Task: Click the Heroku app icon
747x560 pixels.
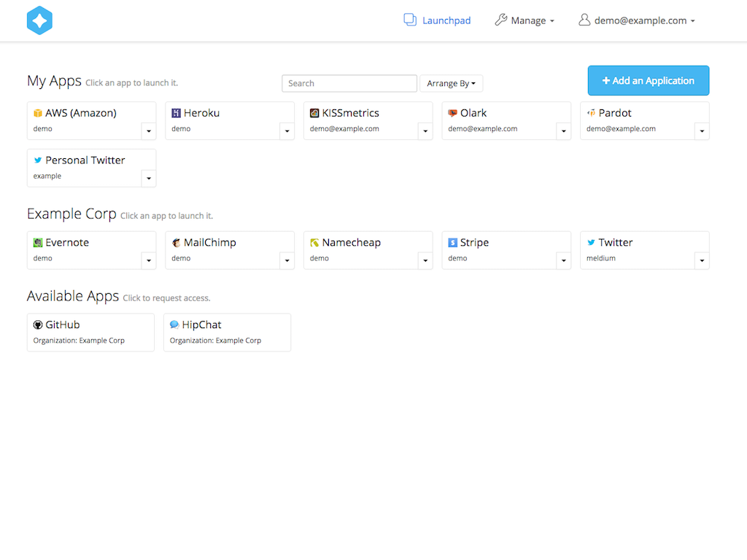Action: (176, 113)
